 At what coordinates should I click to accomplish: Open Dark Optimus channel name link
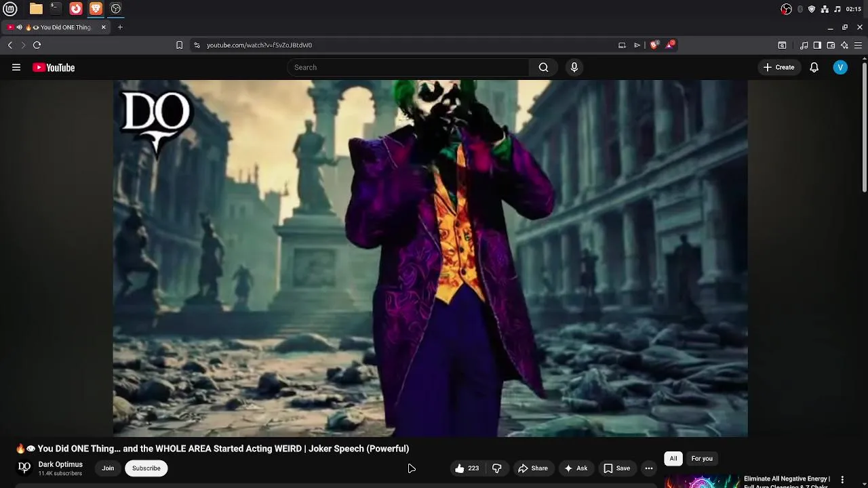coord(60,464)
